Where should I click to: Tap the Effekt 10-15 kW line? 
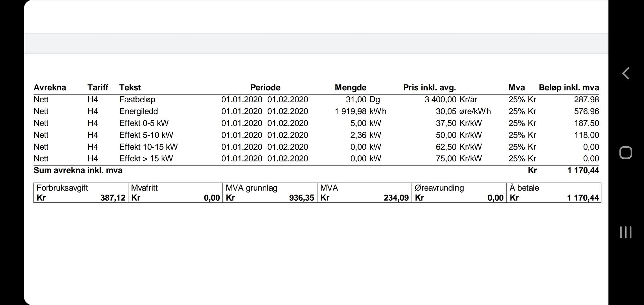click(148, 147)
